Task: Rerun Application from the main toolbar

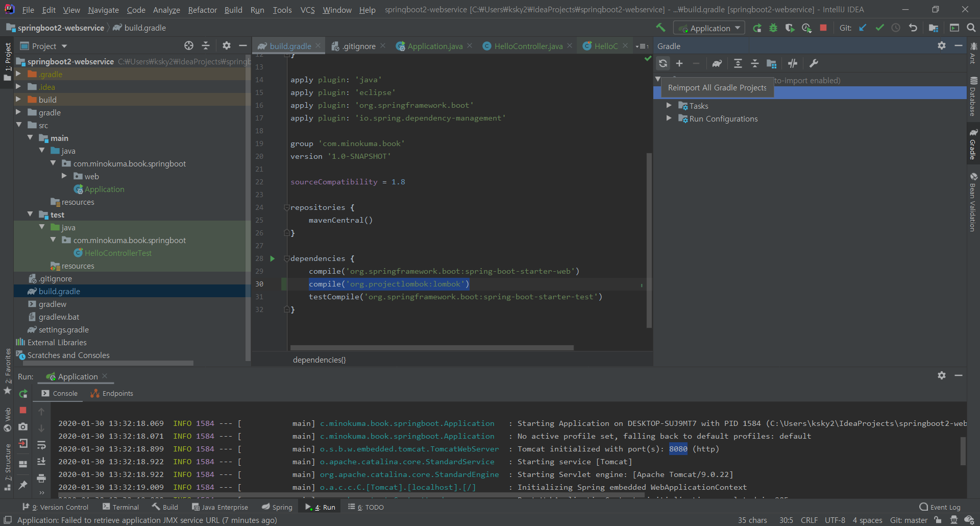Action: click(x=757, y=28)
